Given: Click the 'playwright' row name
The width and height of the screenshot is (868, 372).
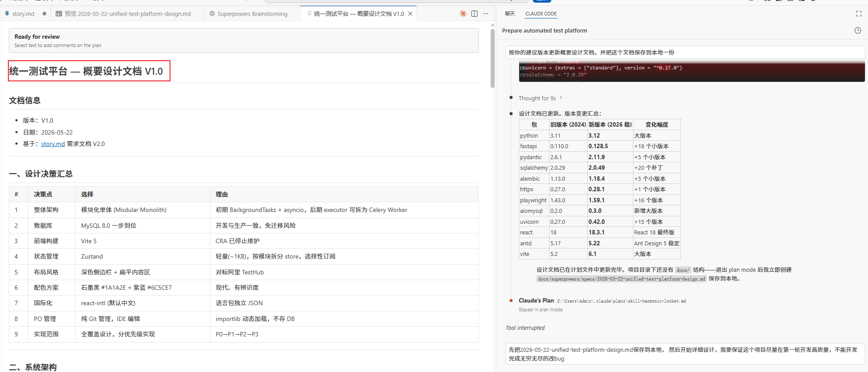Looking at the screenshot, I should [533, 200].
